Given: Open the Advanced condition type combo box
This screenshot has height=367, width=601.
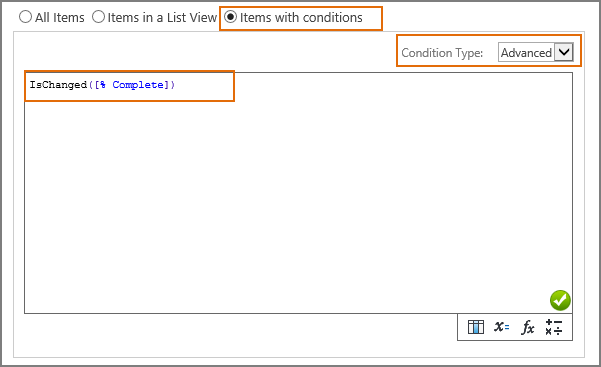Looking at the screenshot, I should click(x=536, y=52).
